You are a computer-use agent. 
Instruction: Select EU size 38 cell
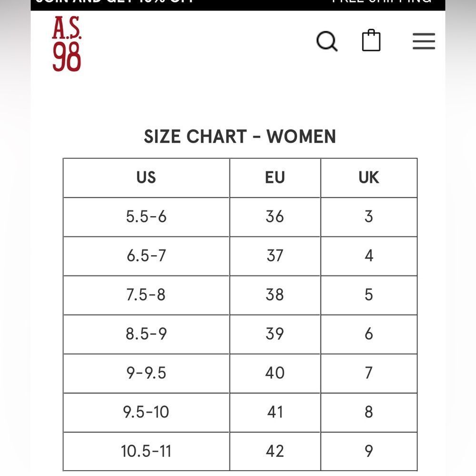coord(275,295)
